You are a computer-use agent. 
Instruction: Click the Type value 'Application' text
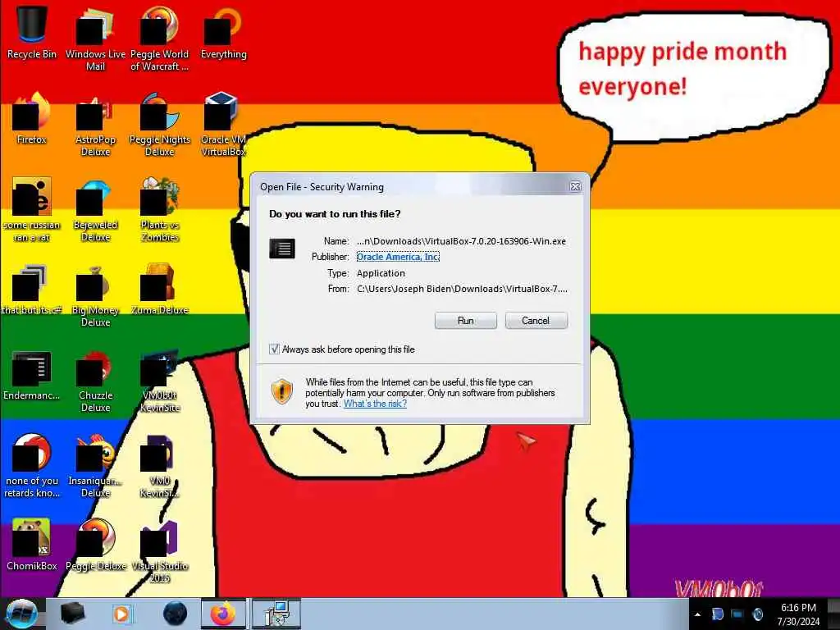[381, 273]
